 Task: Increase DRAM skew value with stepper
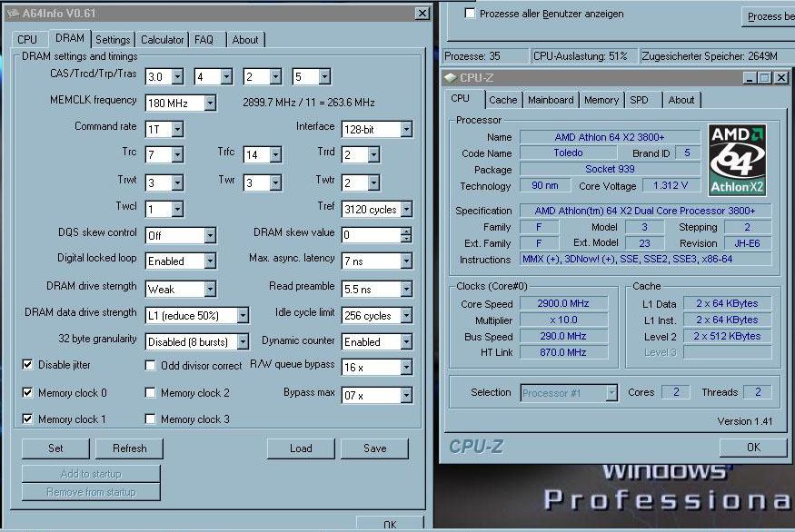tap(406, 231)
